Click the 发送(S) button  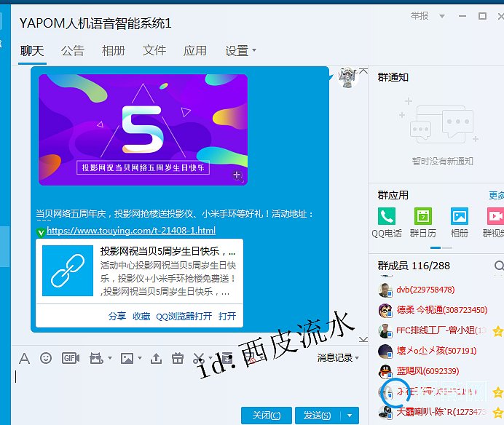click(x=318, y=416)
